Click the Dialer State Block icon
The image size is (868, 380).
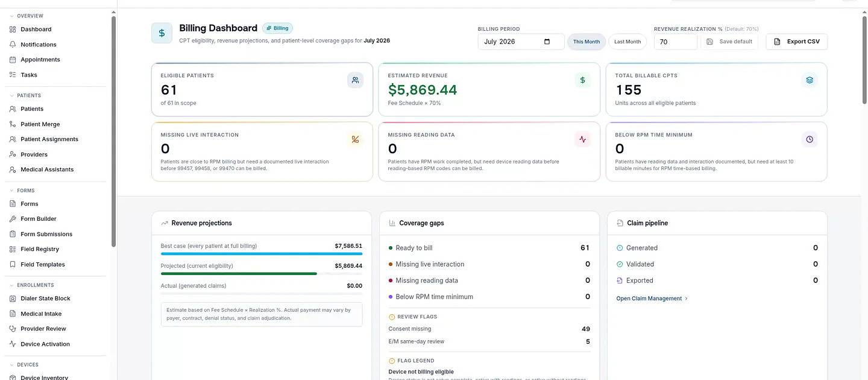(x=13, y=298)
